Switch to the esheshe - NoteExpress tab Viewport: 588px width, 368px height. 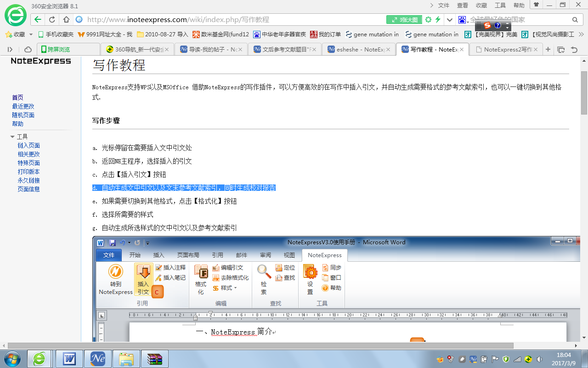tap(358, 49)
